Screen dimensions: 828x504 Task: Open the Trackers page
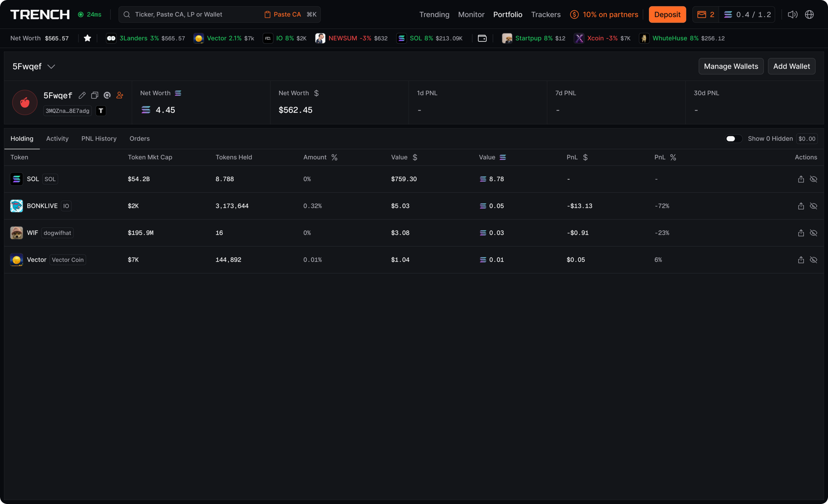(545, 14)
